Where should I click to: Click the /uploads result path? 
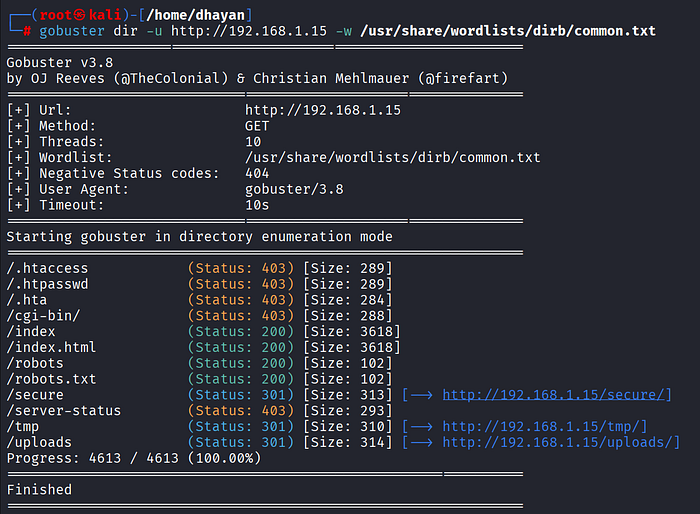coord(39,442)
